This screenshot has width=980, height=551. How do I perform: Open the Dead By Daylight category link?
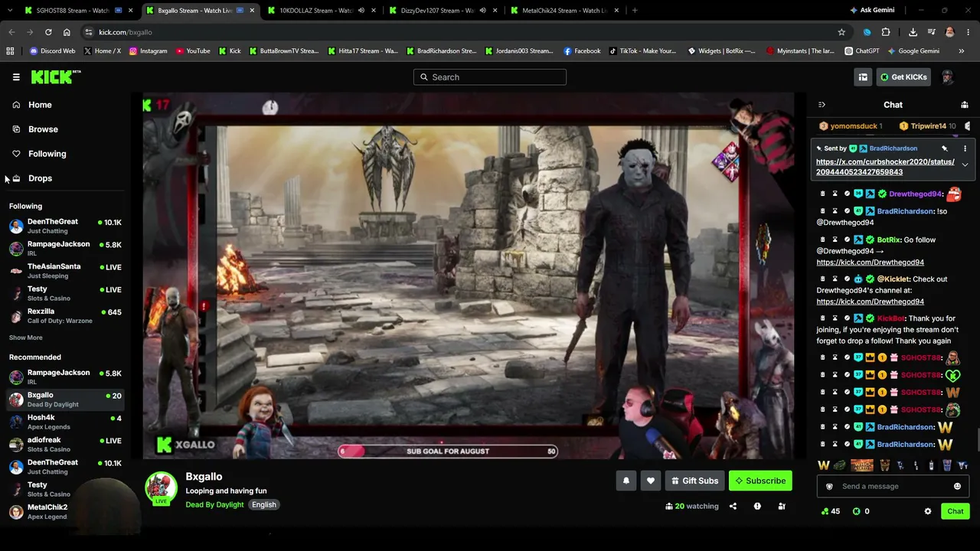(214, 504)
